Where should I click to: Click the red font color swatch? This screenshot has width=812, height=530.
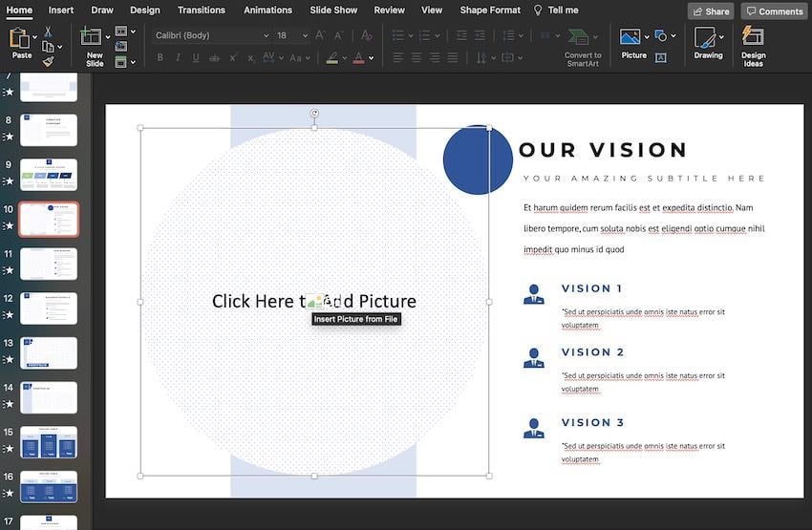[x=359, y=57]
